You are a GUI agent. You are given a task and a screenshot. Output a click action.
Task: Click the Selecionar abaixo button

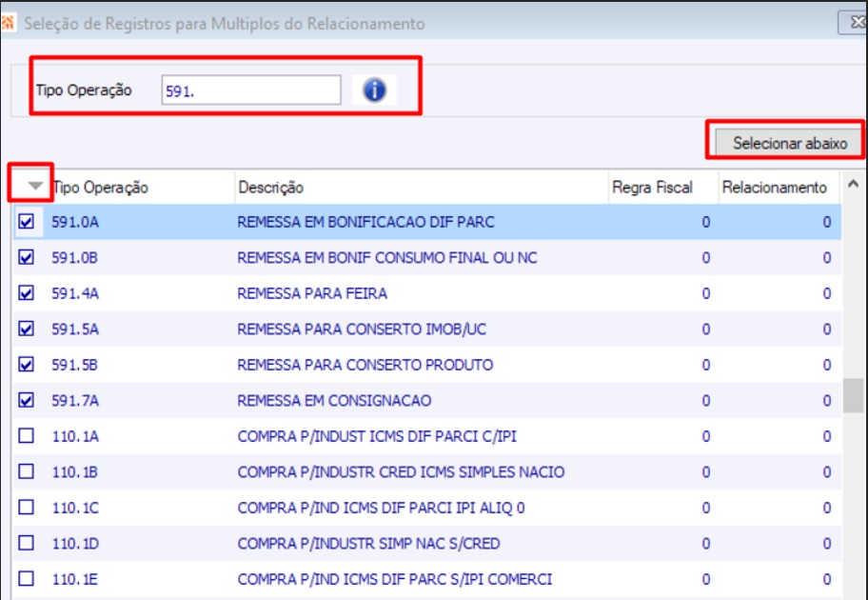point(789,143)
